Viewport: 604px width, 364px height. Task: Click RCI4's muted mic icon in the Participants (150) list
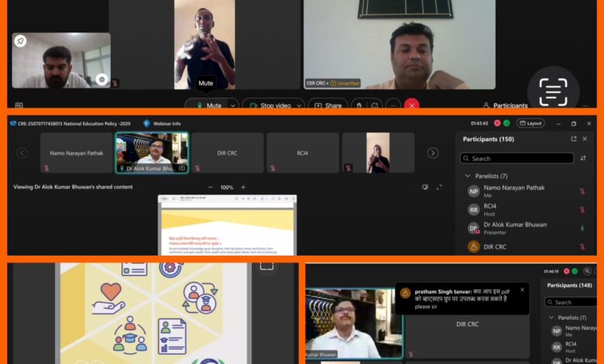582,210
